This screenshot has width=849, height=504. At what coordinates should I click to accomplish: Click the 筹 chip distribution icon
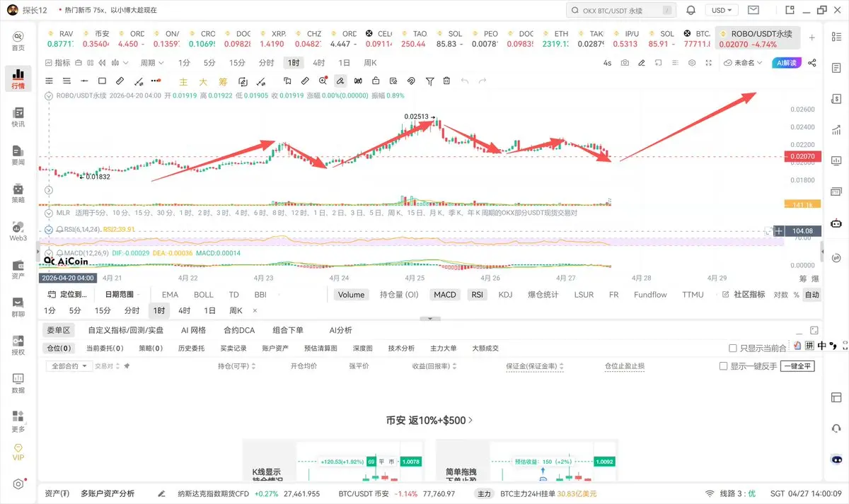click(222, 81)
